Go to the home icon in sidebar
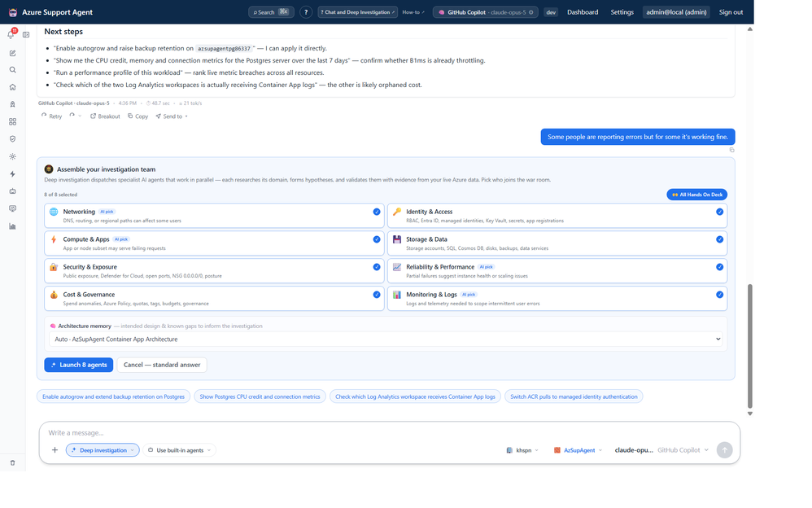This screenshot has height=508, width=812. 12,87
